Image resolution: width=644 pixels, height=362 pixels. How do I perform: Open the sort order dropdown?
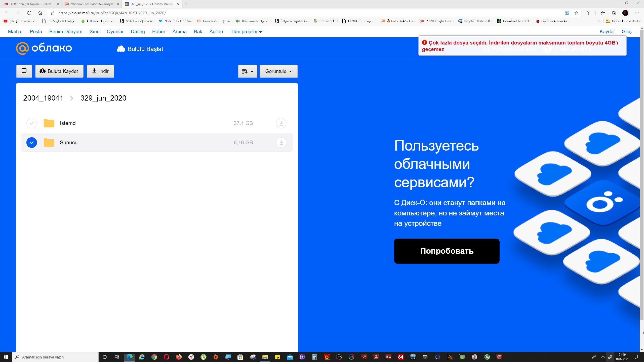[248, 71]
